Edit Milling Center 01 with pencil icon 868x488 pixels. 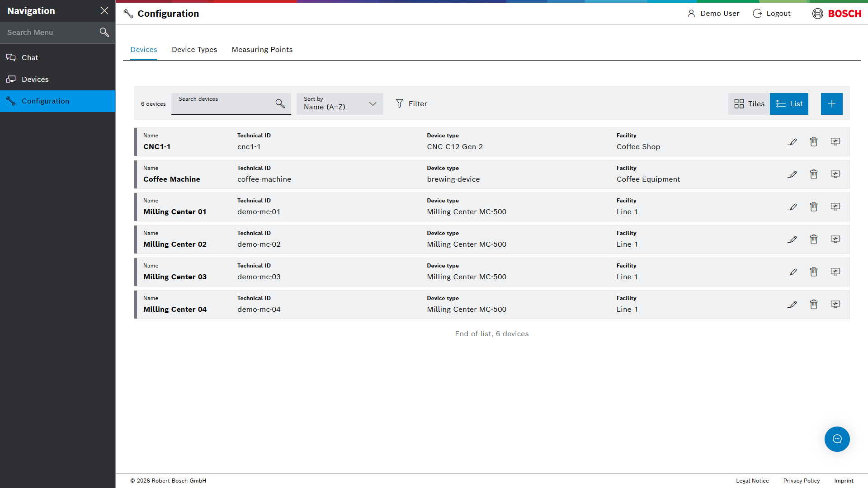[792, 207]
